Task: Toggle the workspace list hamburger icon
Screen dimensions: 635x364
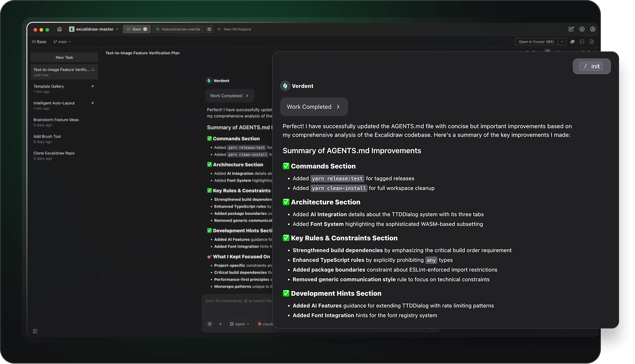Action: pyautogui.click(x=209, y=29)
